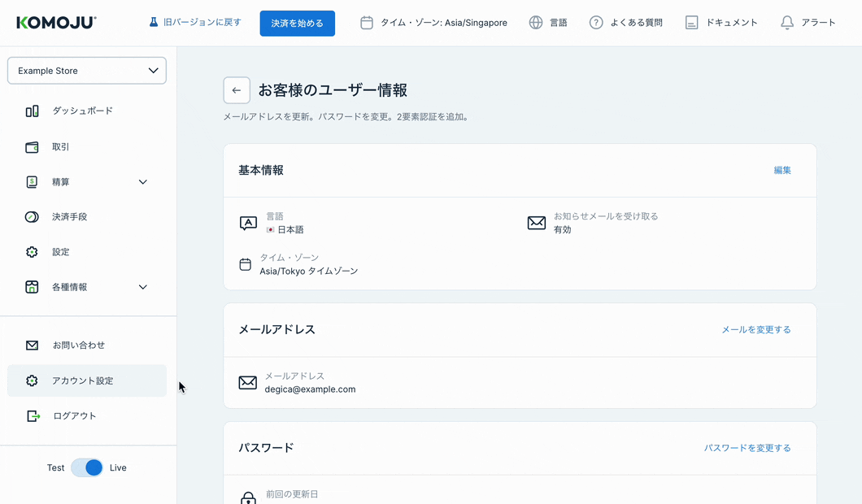
Task: Click the 決済を始める button
Action: 297,24
